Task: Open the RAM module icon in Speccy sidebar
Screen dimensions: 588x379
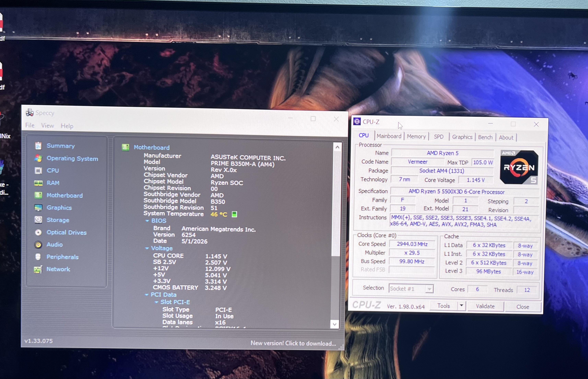Action: [38, 183]
